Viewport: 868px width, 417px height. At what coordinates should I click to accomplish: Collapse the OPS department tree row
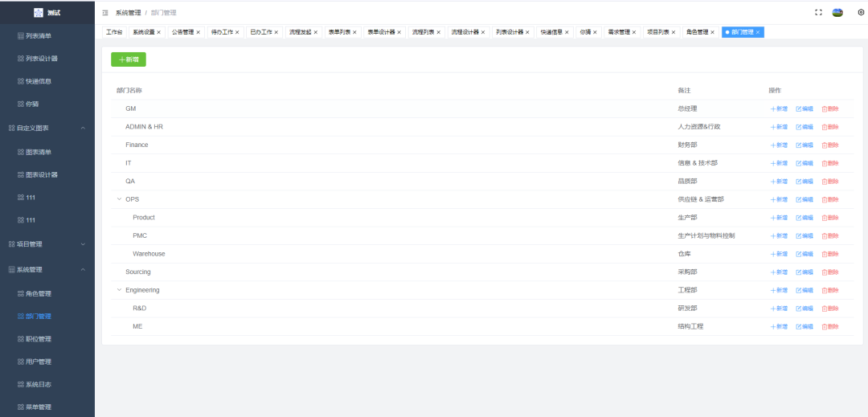pyautogui.click(x=120, y=199)
